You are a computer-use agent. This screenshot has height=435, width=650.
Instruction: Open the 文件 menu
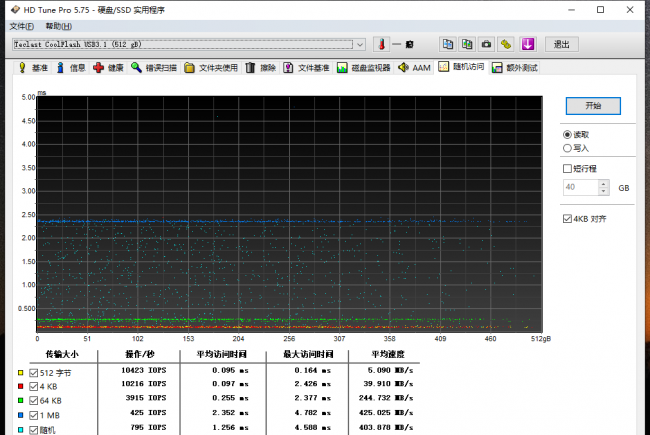(22, 27)
